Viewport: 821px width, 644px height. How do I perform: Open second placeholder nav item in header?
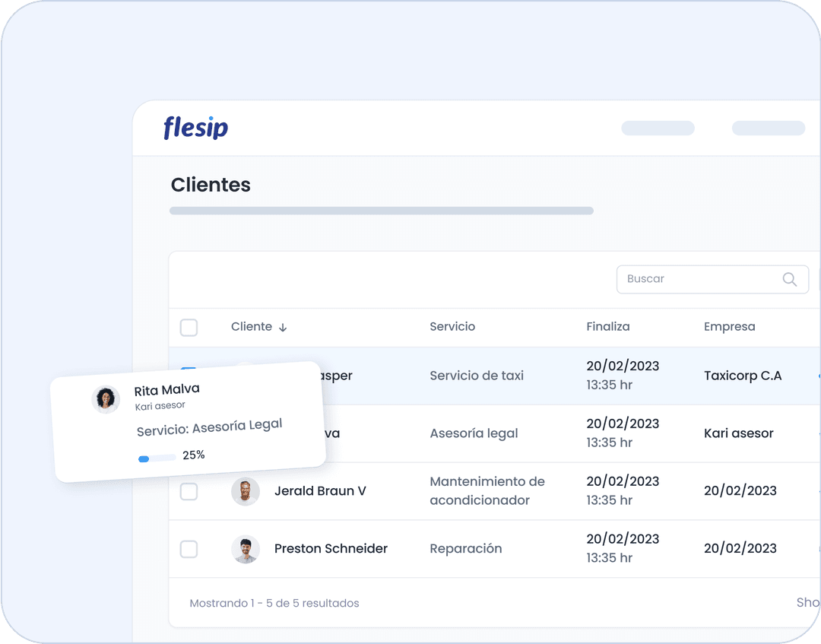click(768, 128)
